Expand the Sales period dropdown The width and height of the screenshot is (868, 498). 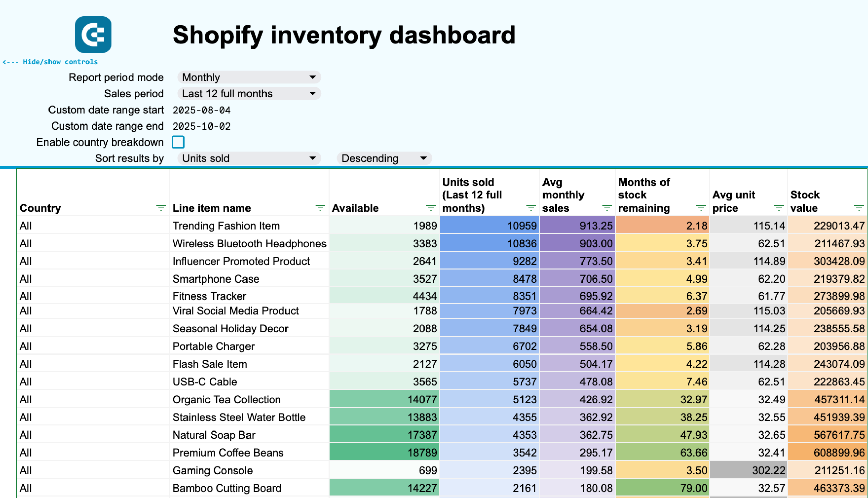[x=249, y=93]
